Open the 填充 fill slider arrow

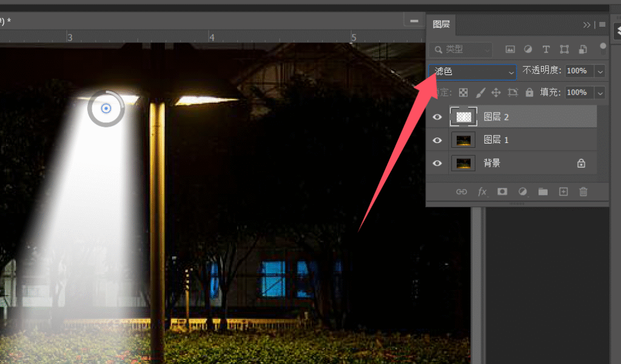(600, 93)
